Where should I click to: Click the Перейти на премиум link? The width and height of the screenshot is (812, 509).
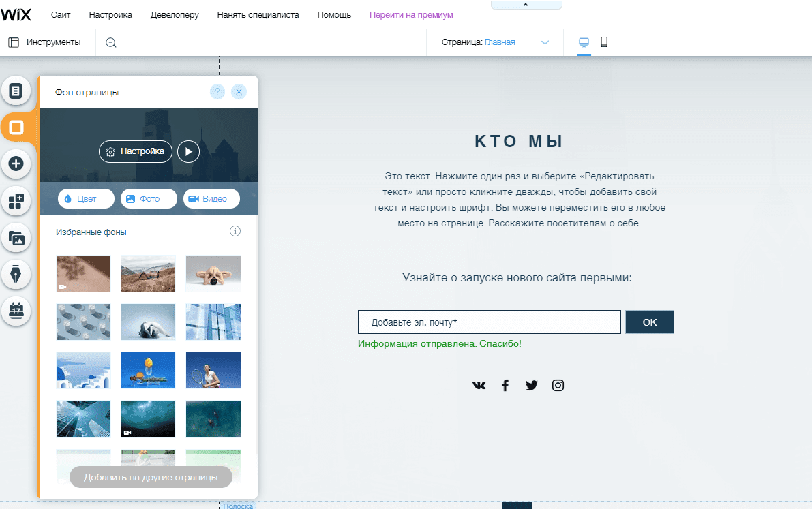[x=410, y=14]
